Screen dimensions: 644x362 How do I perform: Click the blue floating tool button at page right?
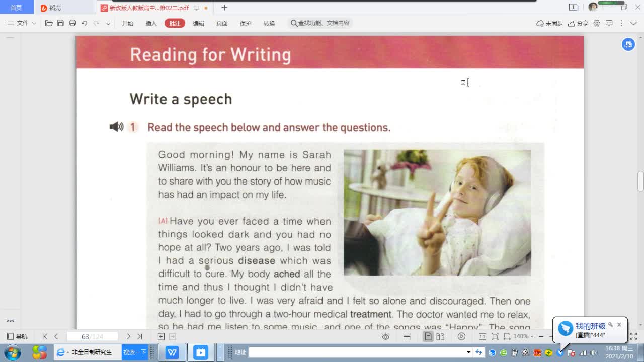pyautogui.click(x=628, y=44)
